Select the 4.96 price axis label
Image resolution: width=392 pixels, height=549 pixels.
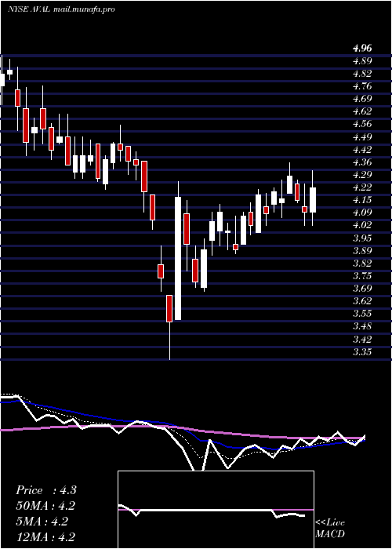[362, 49]
